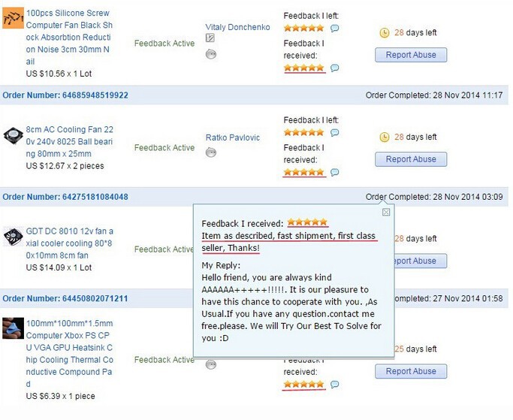Click the note icon under Vitaly Donchenko
Viewport: 513px width, 420px height.
(210, 38)
